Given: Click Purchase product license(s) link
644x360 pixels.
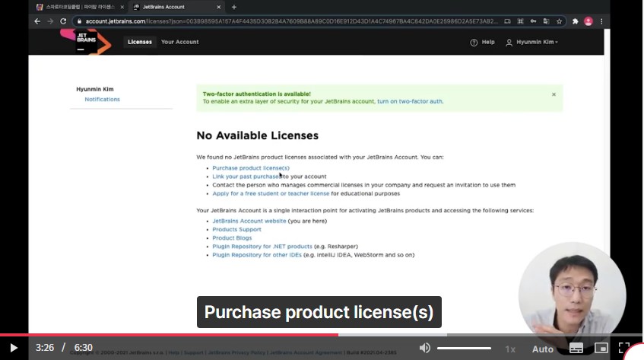Looking at the screenshot, I should [x=251, y=168].
